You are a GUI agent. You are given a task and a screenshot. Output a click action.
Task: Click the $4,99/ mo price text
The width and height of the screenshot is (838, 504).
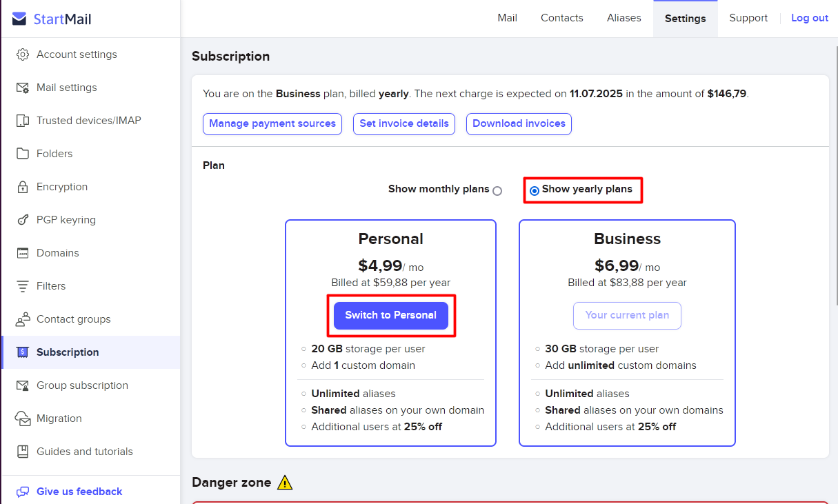(391, 266)
